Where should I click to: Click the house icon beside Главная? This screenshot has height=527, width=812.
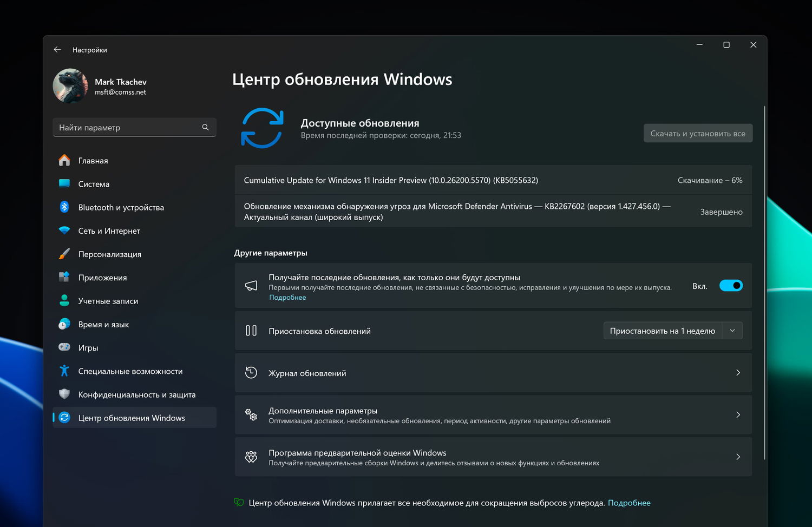(64, 161)
